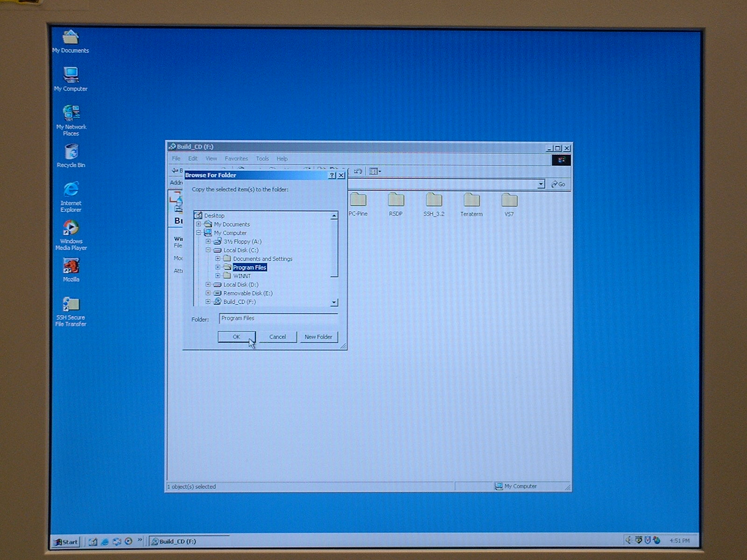This screenshot has width=747, height=560.
Task: Open the Mozilla desktop icon
Action: (x=71, y=266)
